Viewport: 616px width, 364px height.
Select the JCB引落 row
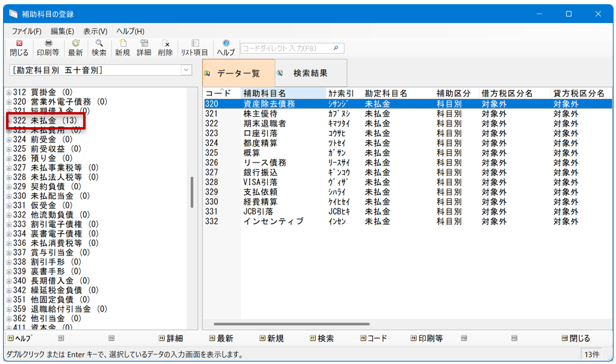[x=407, y=212]
